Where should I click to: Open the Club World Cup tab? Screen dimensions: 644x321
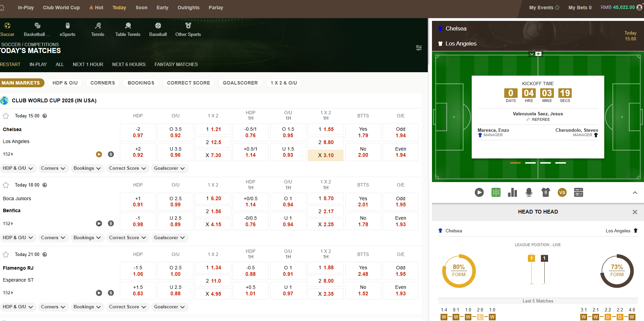[x=61, y=8]
